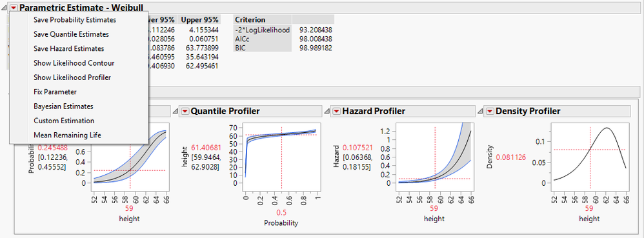Click the Density y-axis label

click(x=490, y=157)
